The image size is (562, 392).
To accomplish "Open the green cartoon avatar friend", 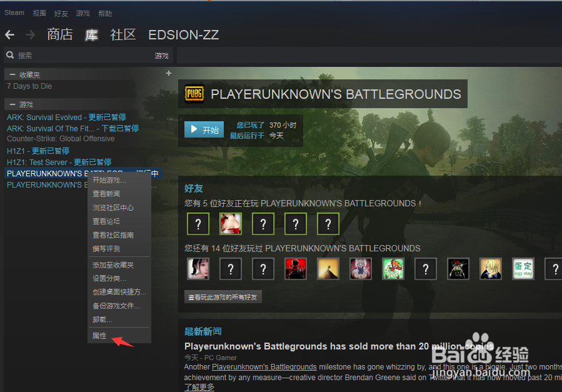I will pos(393,268).
